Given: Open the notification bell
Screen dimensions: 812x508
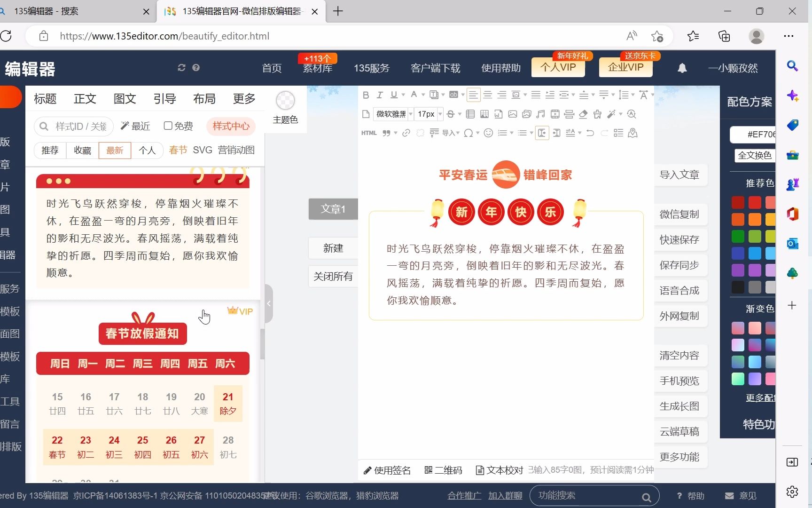Looking at the screenshot, I should (682, 68).
